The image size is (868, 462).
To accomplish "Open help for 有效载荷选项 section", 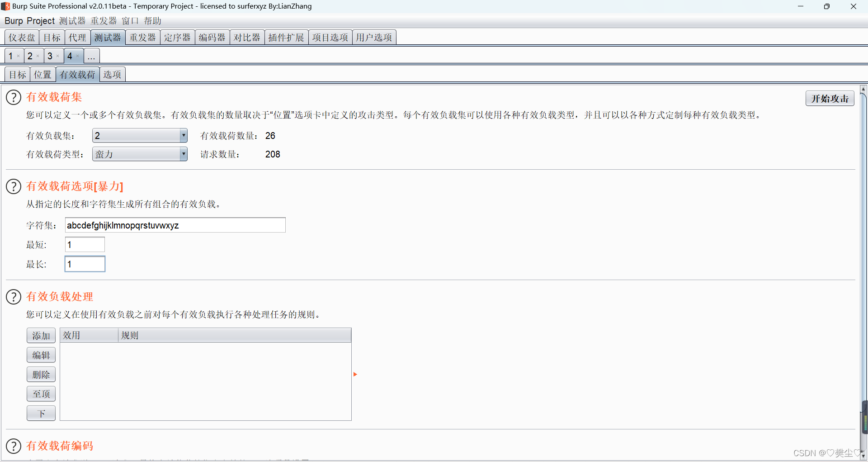I will (14, 186).
